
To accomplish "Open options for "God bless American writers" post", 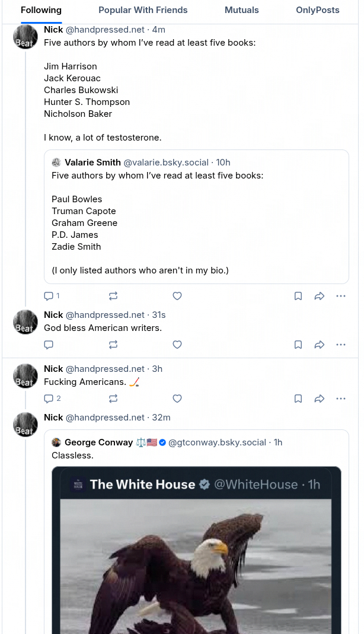I will [341, 345].
